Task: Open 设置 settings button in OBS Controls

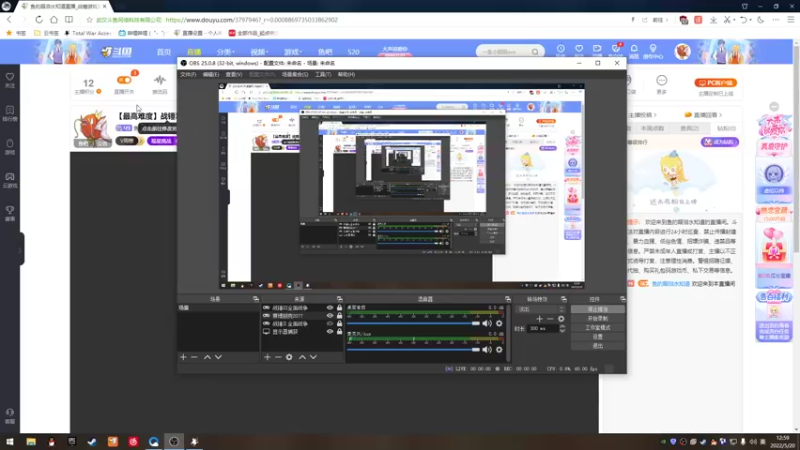Action: pos(597,337)
